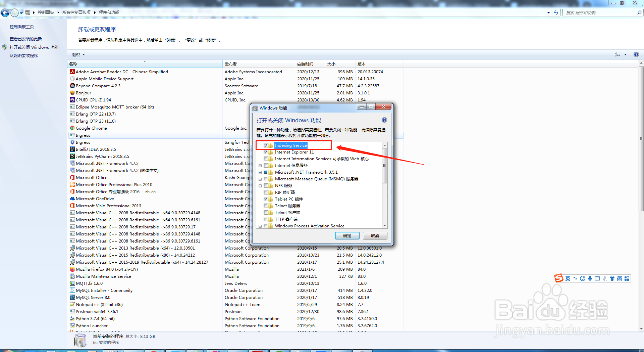Open 控制面板主页 link
The height and width of the screenshot is (352, 644).
21,27
